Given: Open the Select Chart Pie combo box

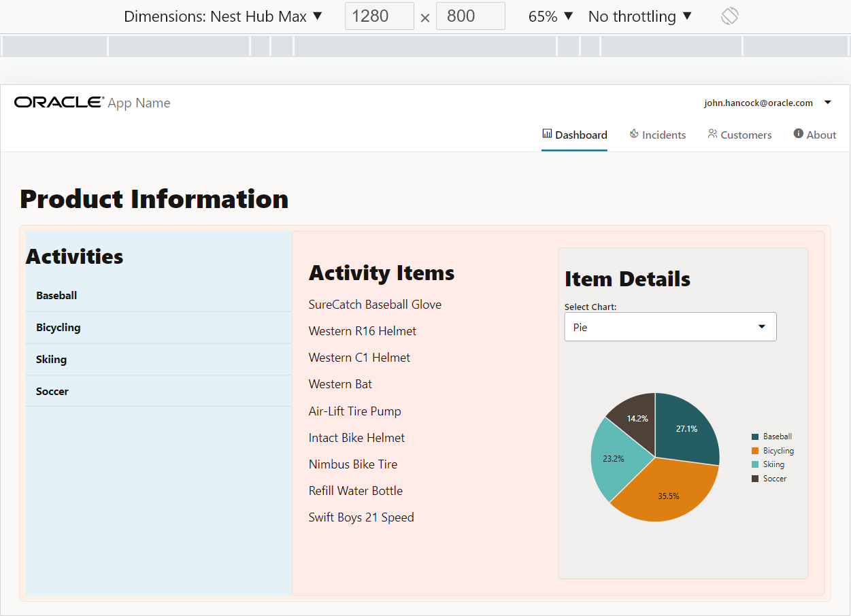Looking at the screenshot, I should coord(670,327).
